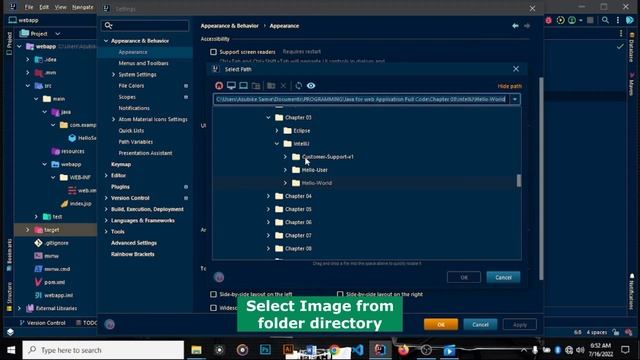Click the orange OK button in Settings
This screenshot has width=640, height=360.
click(441, 324)
